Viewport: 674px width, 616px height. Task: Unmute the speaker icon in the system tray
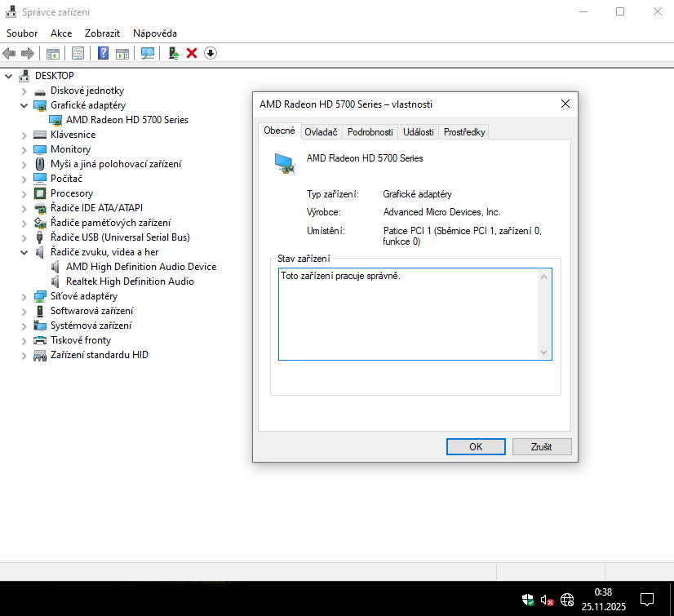pos(547,600)
